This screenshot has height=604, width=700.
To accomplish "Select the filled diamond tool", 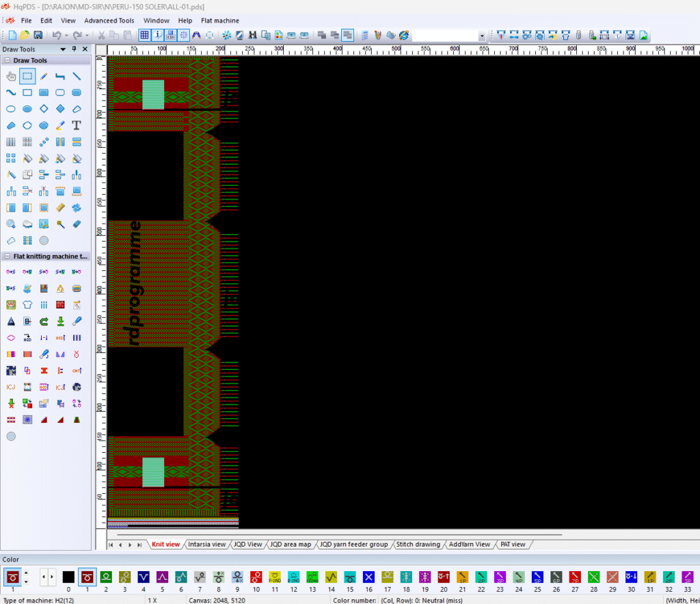I will click(60, 109).
